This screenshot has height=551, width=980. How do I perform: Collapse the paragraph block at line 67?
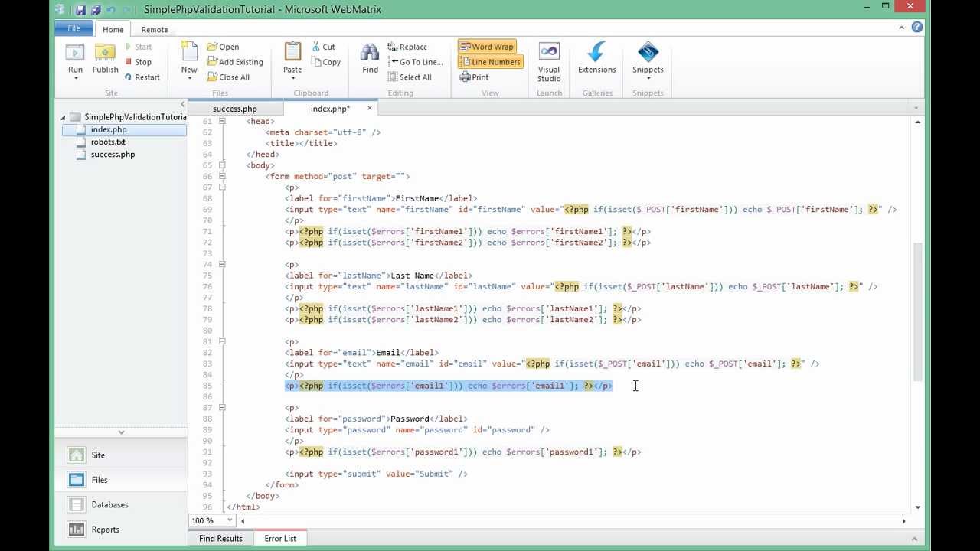(x=223, y=187)
